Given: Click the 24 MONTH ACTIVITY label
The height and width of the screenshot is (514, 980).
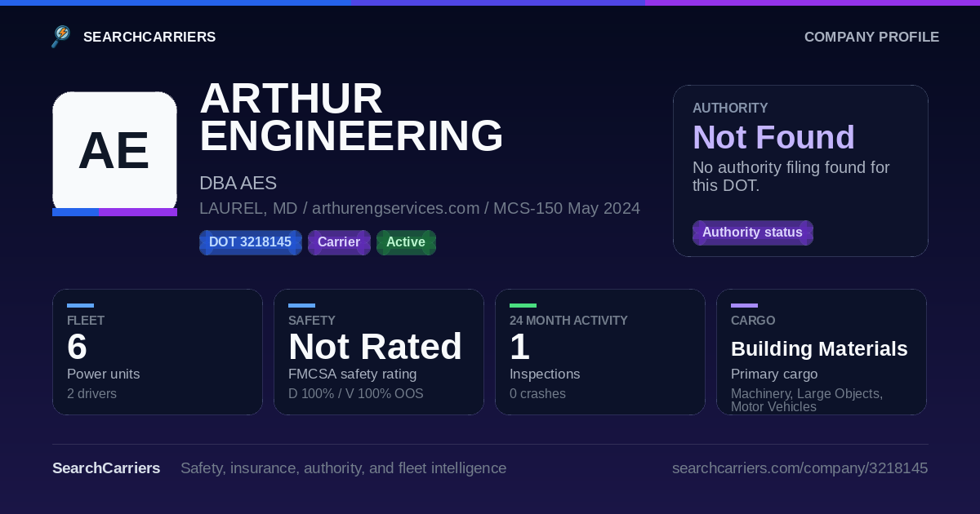Looking at the screenshot, I should click(568, 321).
